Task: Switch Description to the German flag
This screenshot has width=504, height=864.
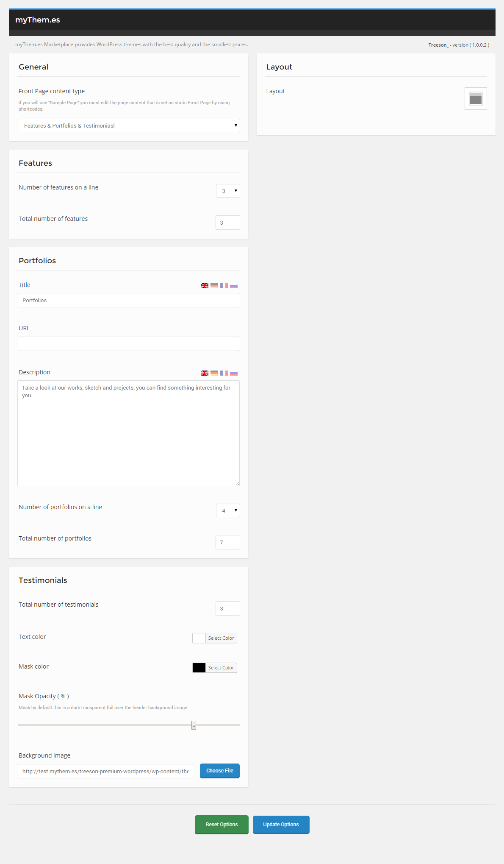Action: pyautogui.click(x=214, y=373)
